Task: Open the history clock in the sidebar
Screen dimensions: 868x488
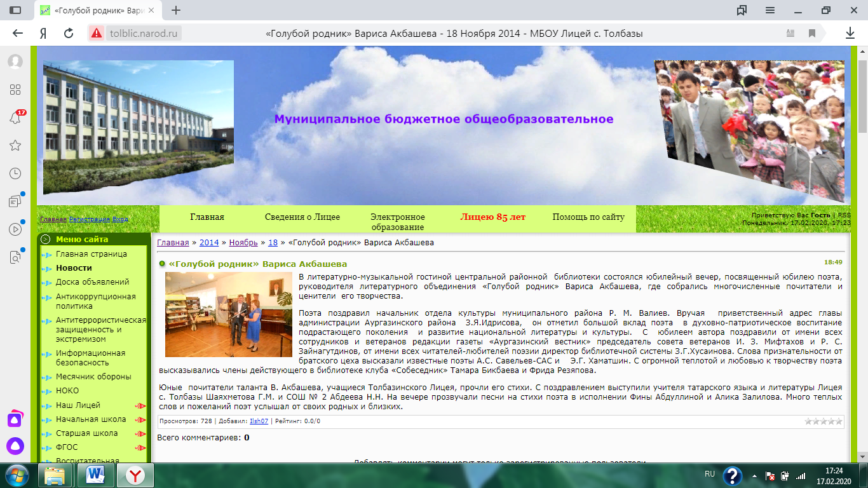Action: pyautogui.click(x=15, y=173)
